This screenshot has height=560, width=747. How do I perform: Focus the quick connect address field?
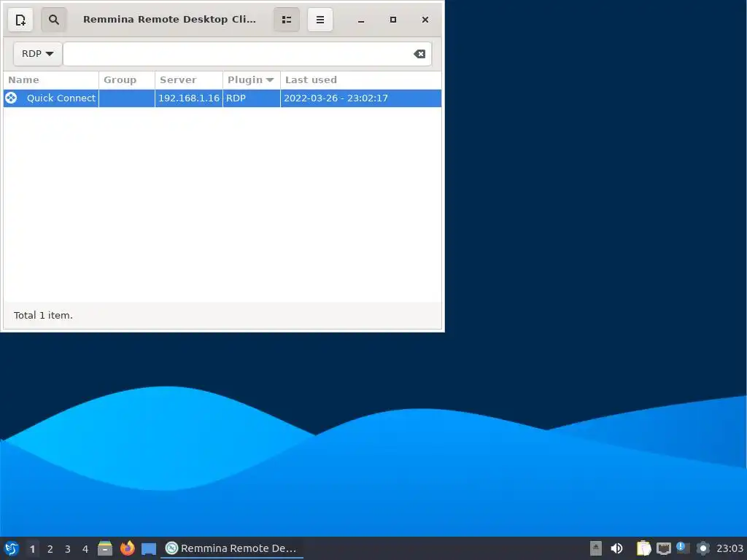(247, 54)
